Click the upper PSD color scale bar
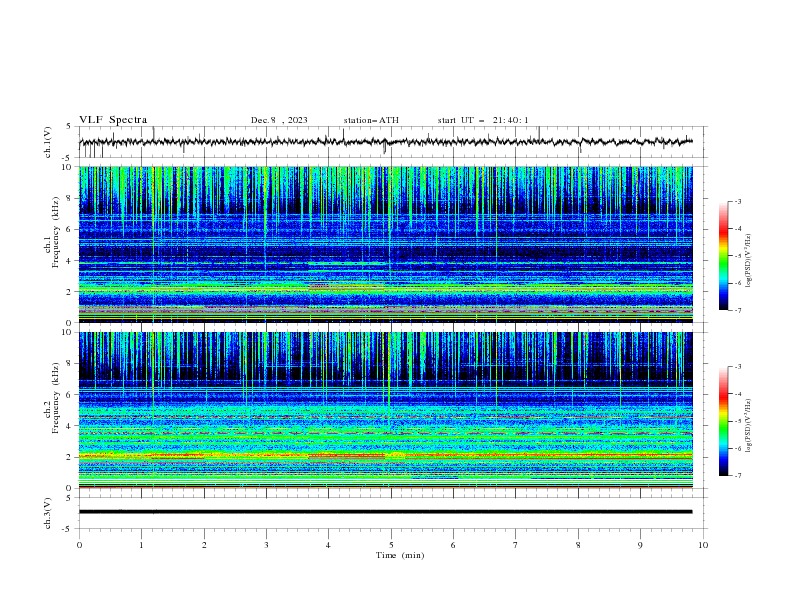 (723, 256)
